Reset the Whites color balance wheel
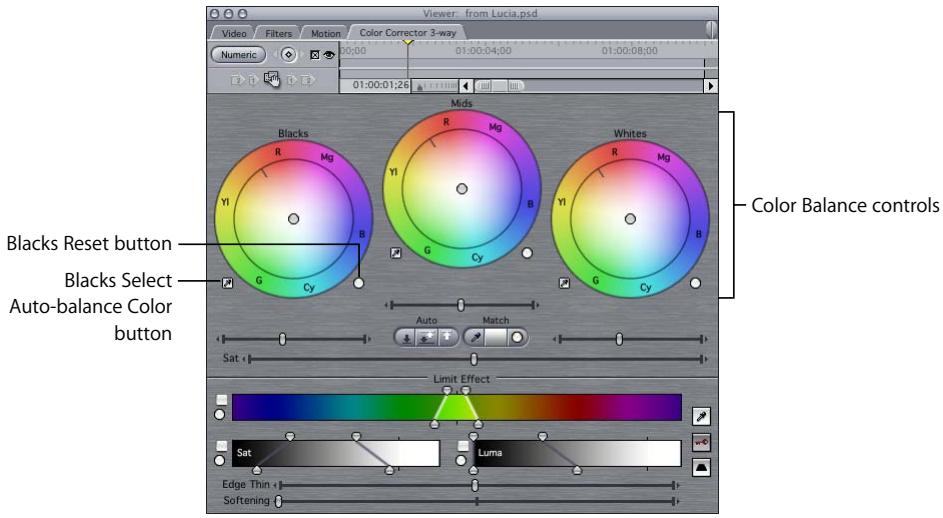Image resolution: width=943 pixels, height=518 pixels. click(x=695, y=283)
